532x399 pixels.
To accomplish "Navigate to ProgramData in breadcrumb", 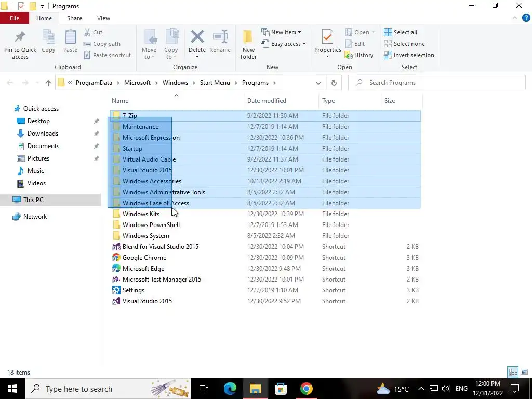I will pyautogui.click(x=94, y=83).
